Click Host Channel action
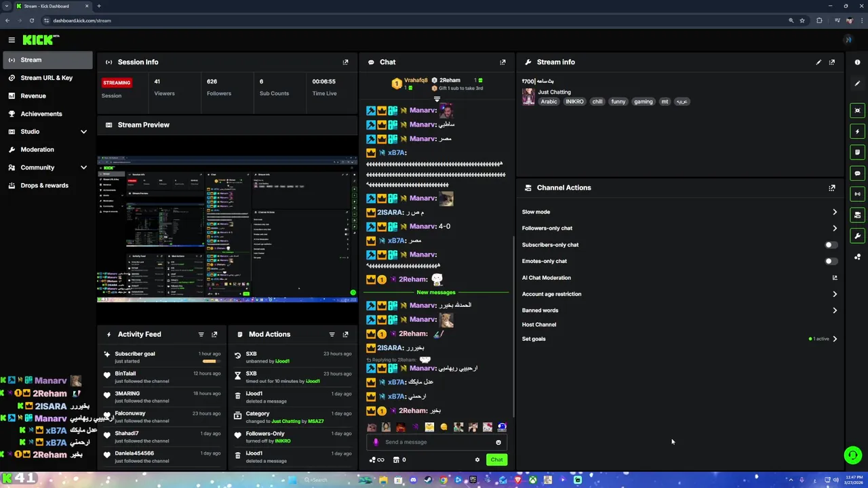The height and width of the screenshot is (488, 868). click(539, 325)
